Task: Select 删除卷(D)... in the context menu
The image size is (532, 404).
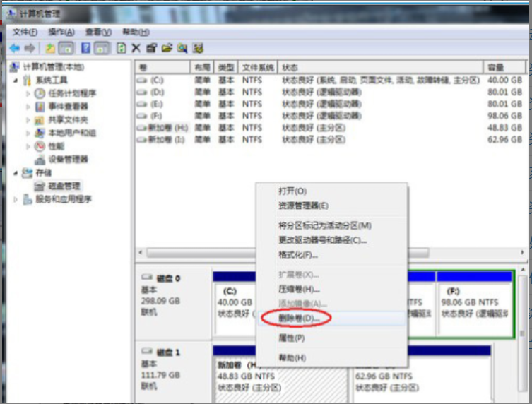Action: click(298, 319)
